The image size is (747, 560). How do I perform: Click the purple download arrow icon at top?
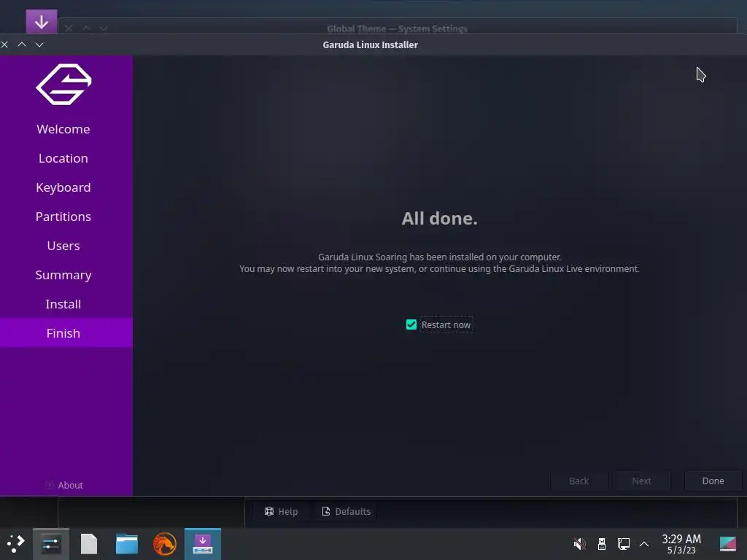[x=42, y=21]
